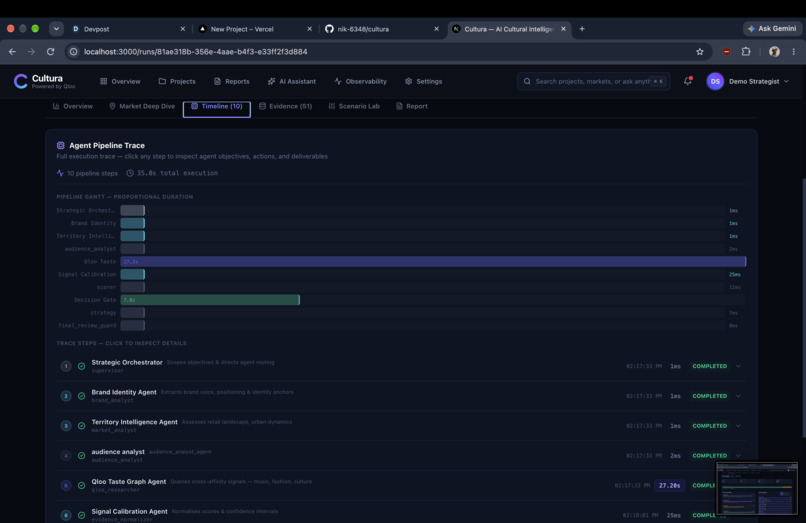Bookmark this page with star icon

point(700,51)
